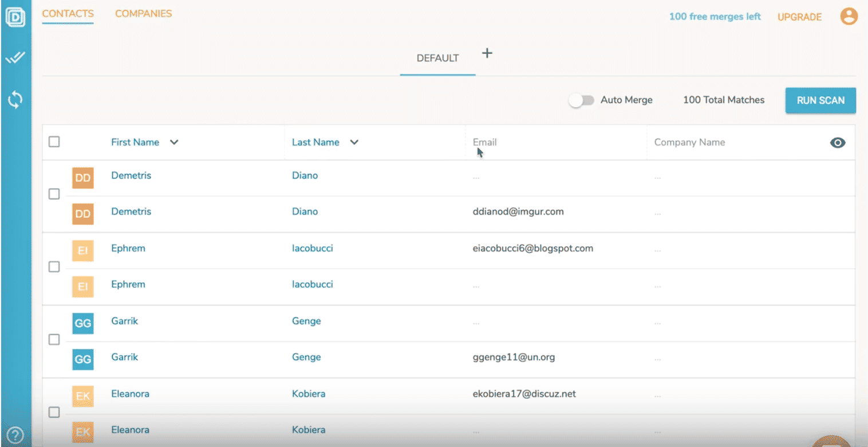This screenshot has height=447, width=868.
Task: Click the RUN SCAN button
Action: click(820, 100)
